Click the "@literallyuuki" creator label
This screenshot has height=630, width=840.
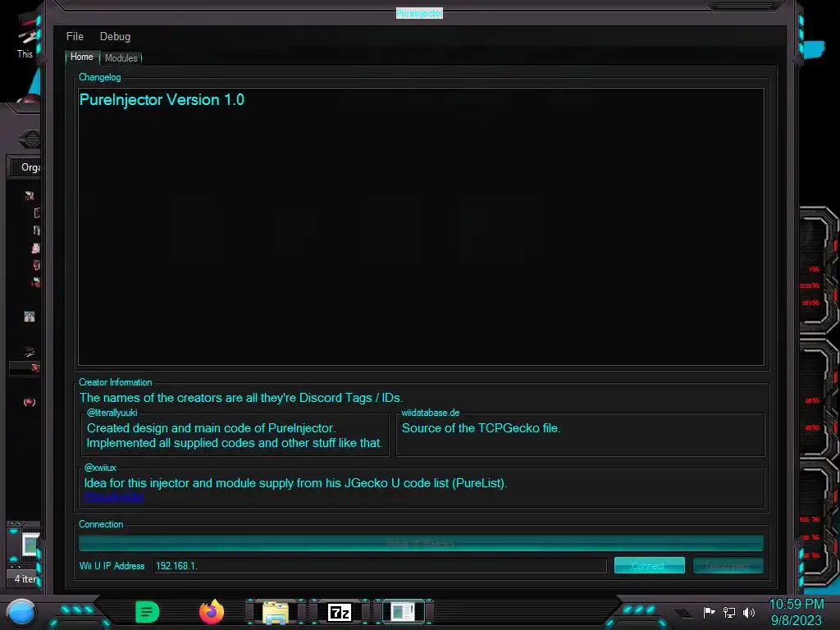click(112, 413)
